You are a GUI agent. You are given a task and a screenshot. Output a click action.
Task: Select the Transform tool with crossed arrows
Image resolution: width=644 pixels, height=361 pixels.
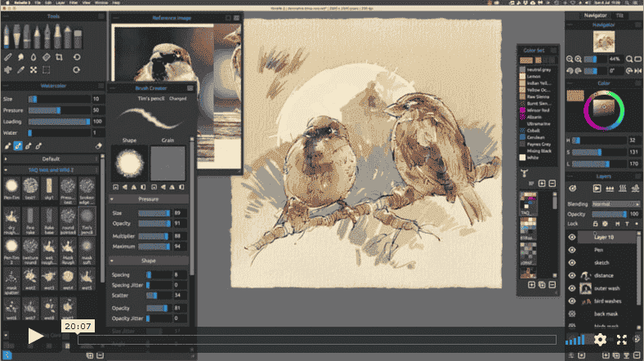tap(34, 70)
